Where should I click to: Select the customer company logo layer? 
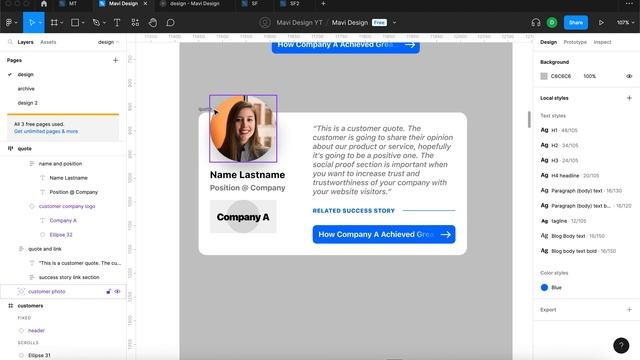coord(67,206)
